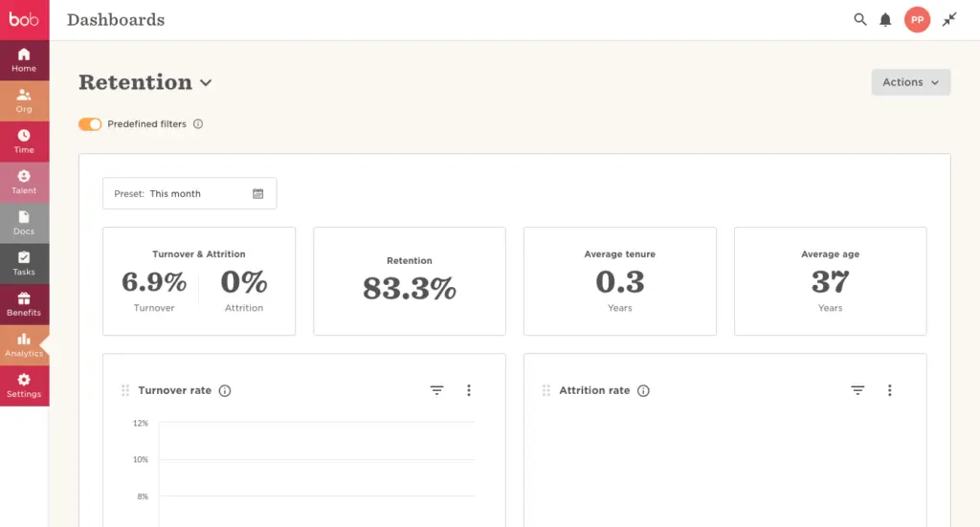
Task: Click the Retention 83.3% card
Action: tap(410, 281)
